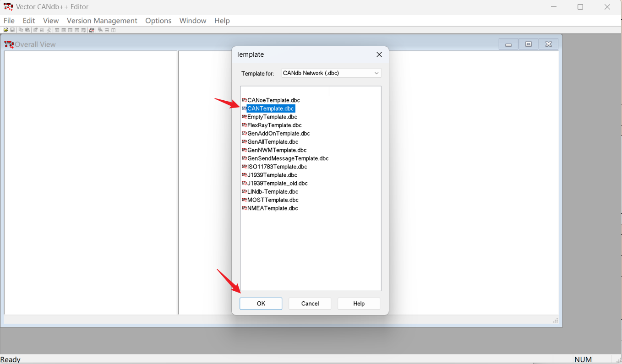Open the Options menu
The width and height of the screenshot is (622, 364).
tap(158, 21)
